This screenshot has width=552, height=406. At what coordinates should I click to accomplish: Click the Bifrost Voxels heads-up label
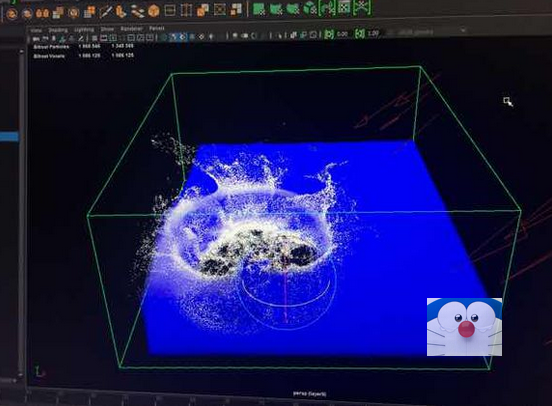pyautogui.click(x=49, y=56)
